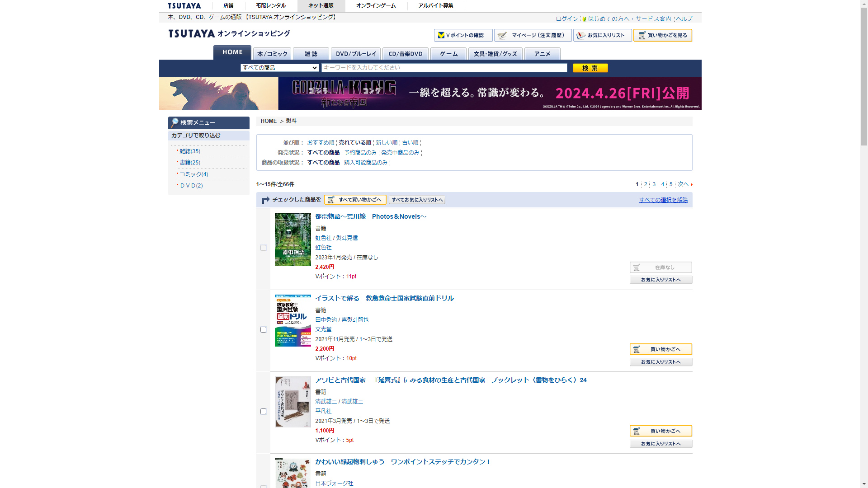This screenshot has width=868, height=488.
Task: Open マイページ（注文履歴）
Action: pyautogui.click(x=533, y=35)
